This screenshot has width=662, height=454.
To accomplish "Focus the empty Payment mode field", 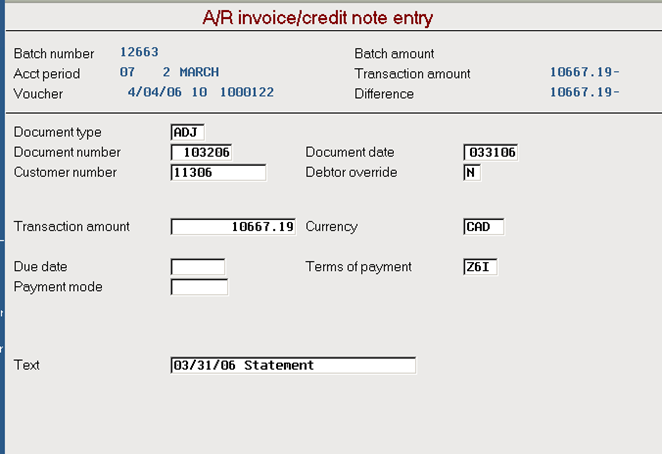I will 199,287.
